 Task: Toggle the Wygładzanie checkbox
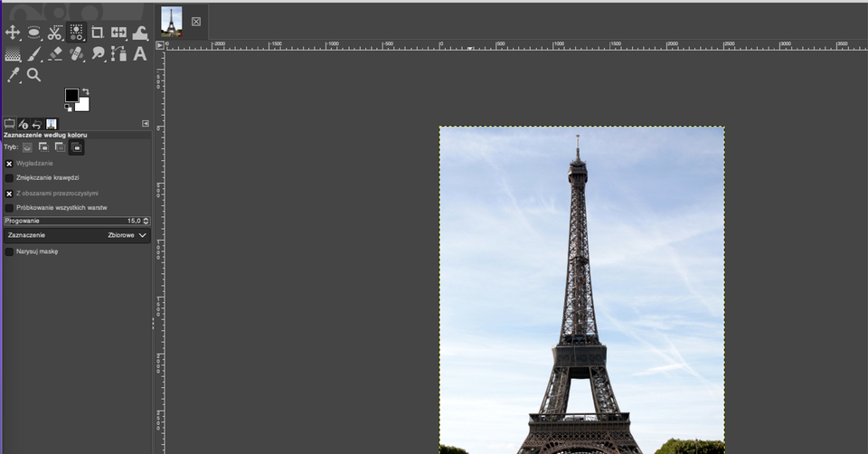tap(9, 164)
